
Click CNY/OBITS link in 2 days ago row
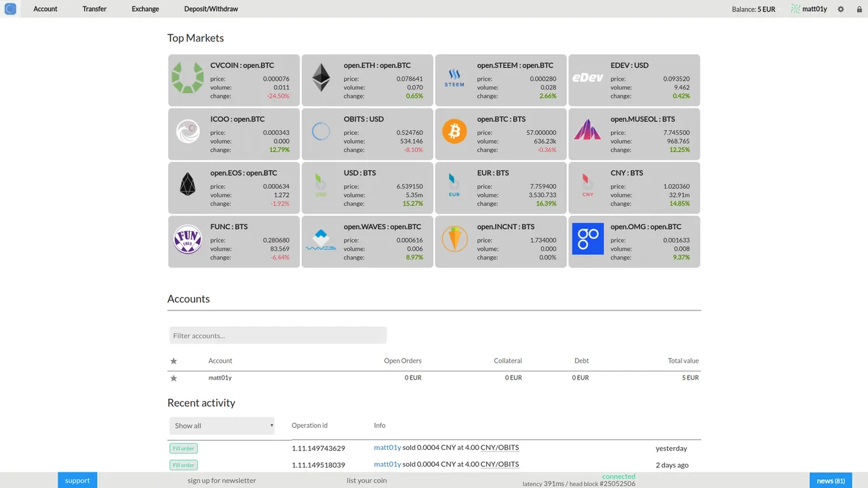point(500,464)
